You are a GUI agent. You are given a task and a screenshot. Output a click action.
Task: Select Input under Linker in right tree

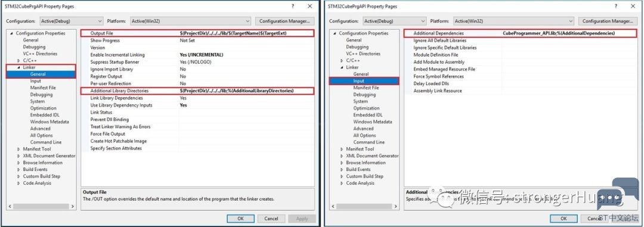tap(358, 81)
